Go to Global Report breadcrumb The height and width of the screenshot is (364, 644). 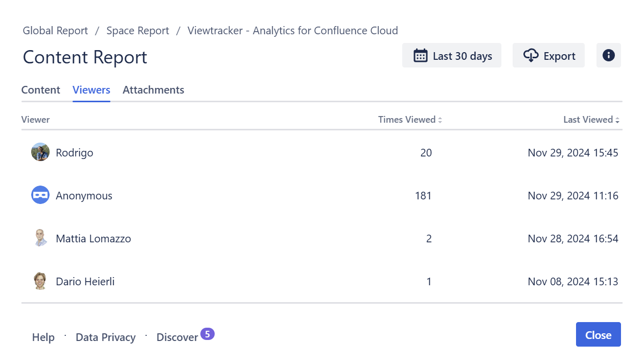pos(55,31)
